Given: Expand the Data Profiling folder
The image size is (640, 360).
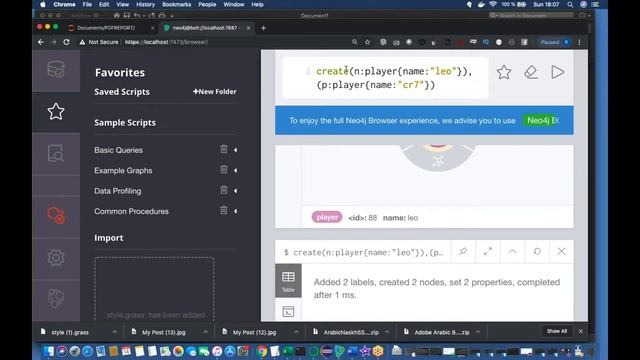Looking at the screenshot, I should click(x=236, y=191).
